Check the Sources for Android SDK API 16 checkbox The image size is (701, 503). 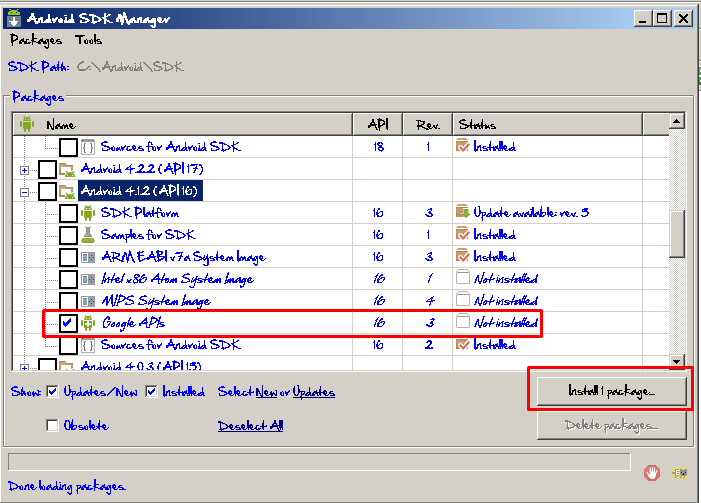tap(68, 345)
